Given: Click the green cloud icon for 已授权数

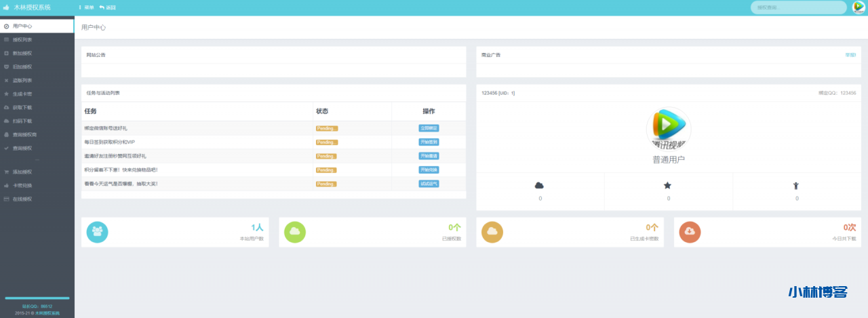Looking at the screenshot, I should pyautogui.click(x=294, y=232).
